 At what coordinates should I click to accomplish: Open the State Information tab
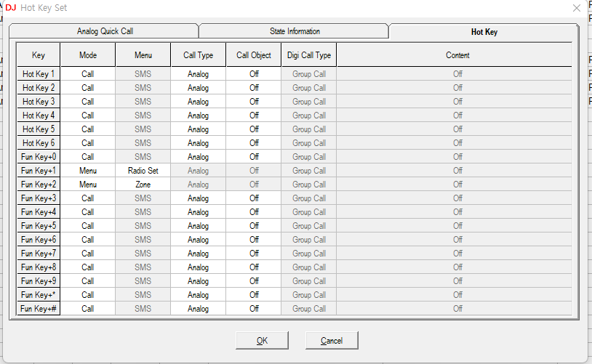point(294,31)
